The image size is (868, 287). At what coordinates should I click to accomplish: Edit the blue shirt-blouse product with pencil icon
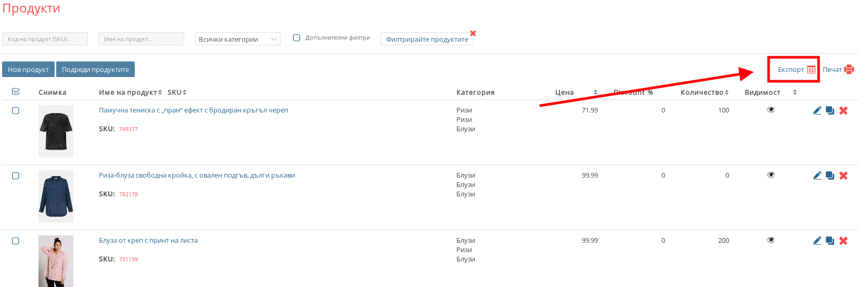coord(817,176)
